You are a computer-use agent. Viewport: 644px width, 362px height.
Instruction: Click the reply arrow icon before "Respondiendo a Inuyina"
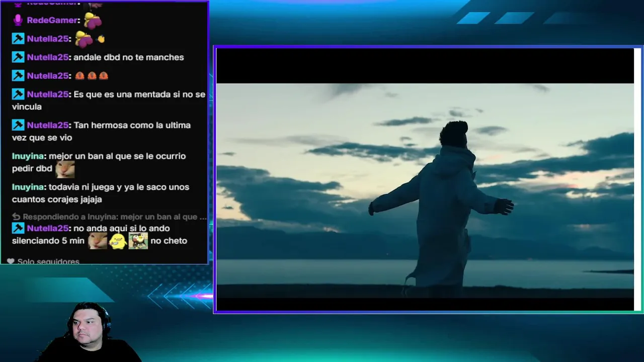(x=16, y=217)
